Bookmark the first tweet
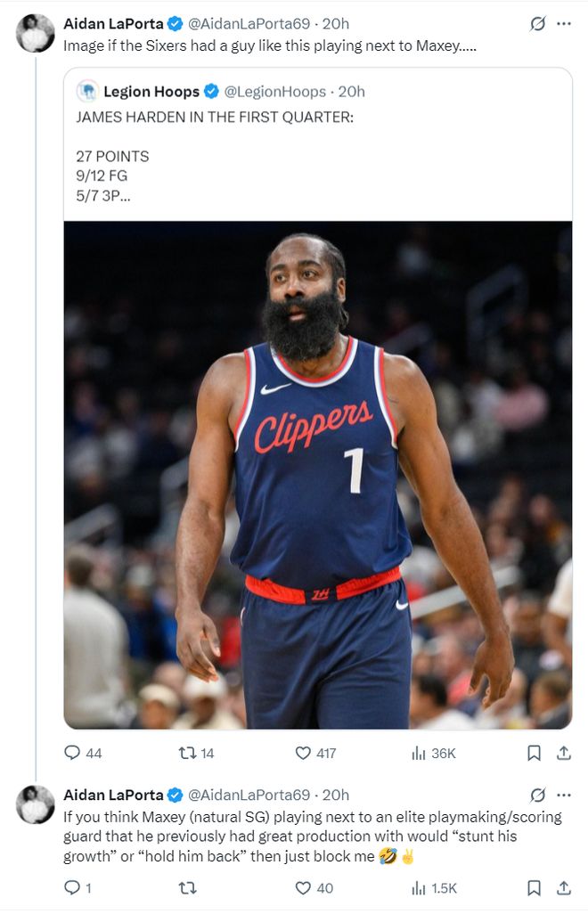588x914 pixels. point(534,753)
